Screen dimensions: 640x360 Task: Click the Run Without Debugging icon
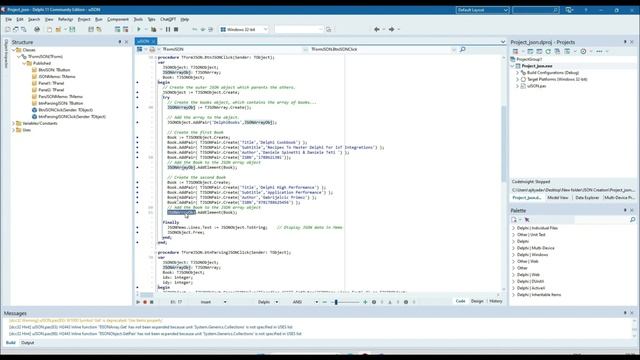pos(153,29)
